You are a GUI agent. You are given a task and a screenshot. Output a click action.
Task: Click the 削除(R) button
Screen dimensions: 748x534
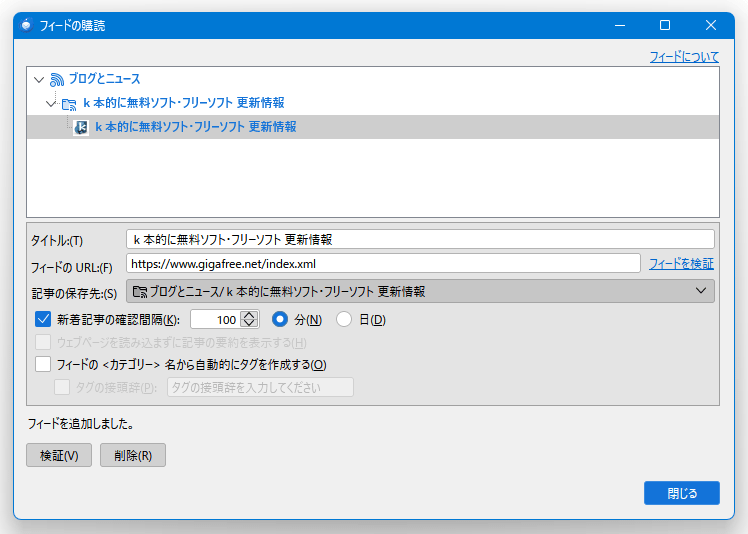pos(133,455)
